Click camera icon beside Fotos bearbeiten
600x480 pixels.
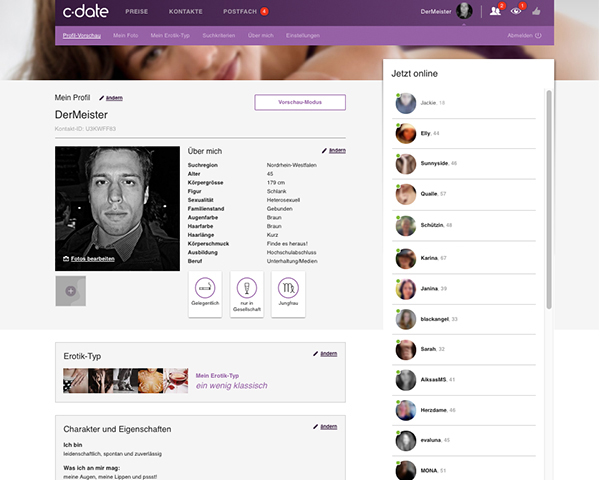pos(66,259)
